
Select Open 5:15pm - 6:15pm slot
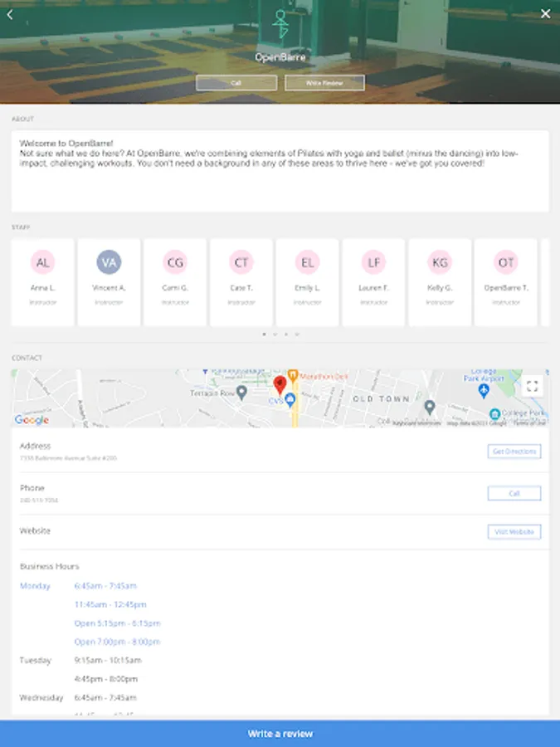tap(118, 623)
